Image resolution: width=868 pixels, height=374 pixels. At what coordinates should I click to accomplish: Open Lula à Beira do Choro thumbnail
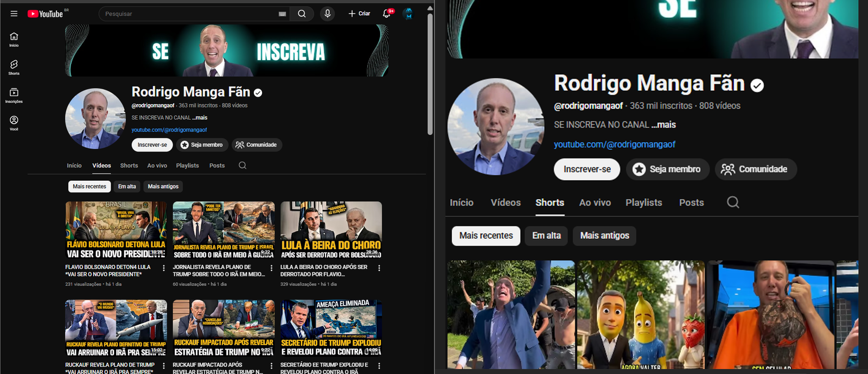(331, 230)
